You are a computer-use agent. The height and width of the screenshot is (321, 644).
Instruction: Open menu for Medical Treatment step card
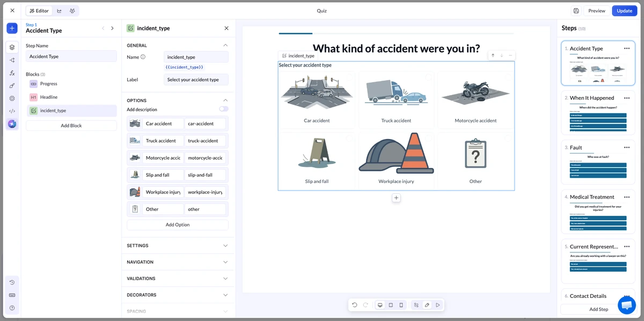(627, 197)
